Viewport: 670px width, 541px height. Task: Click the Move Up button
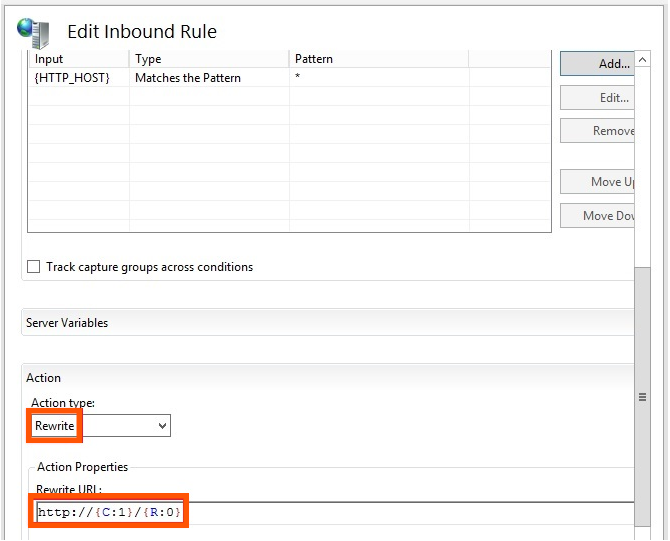597,182
